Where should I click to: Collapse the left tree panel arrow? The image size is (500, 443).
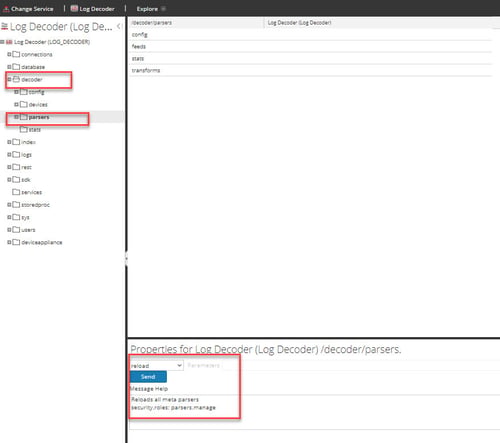[x=119, y=26]
